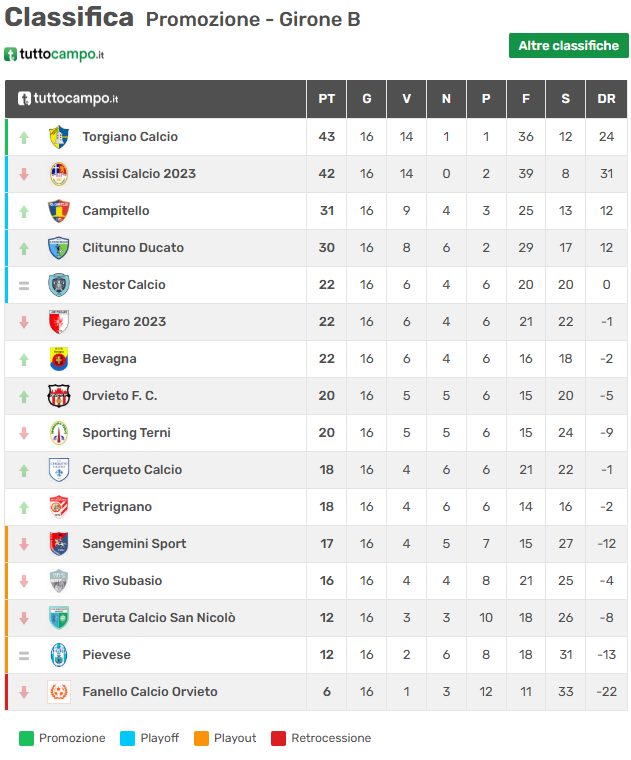Screen dimensions: 631x760
Task: Click the Fanello Calcio Orvieto ball crest
Action: [59, 692]
